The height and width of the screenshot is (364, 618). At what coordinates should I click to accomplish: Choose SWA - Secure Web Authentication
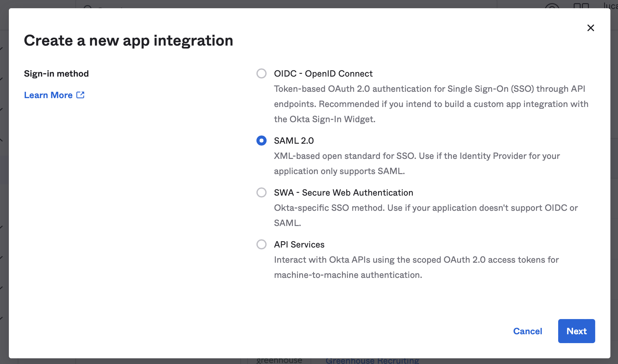click(261, 192)
